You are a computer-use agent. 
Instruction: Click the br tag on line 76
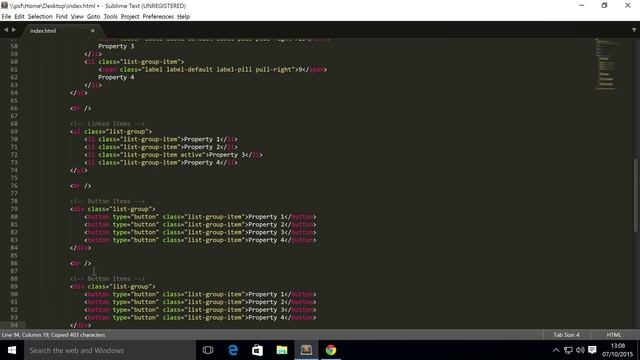[x=80, y=186]
